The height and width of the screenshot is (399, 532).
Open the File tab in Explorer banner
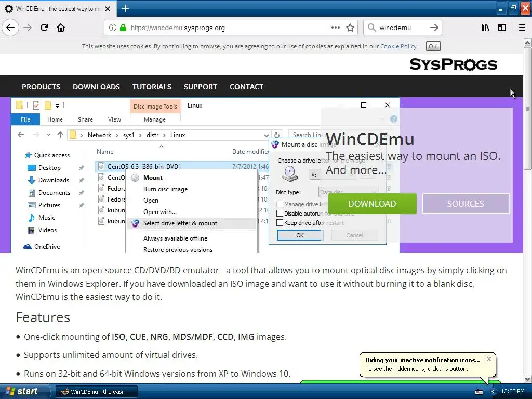25,119
